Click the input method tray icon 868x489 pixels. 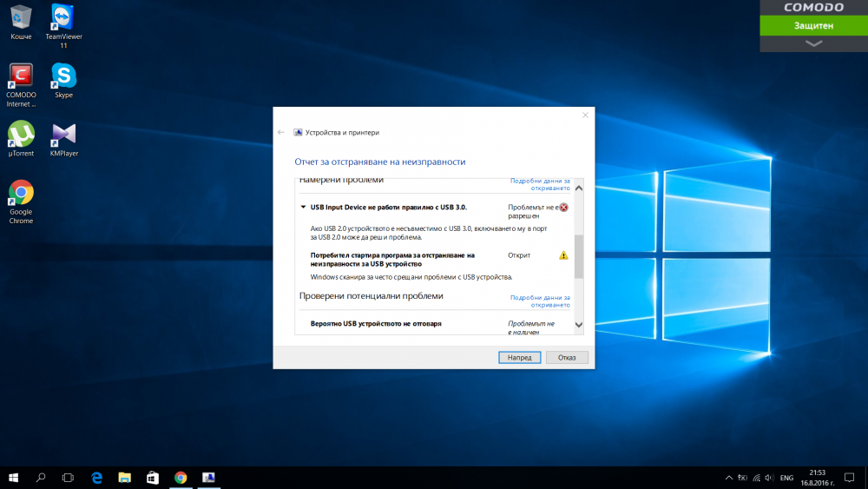[742, 478]
